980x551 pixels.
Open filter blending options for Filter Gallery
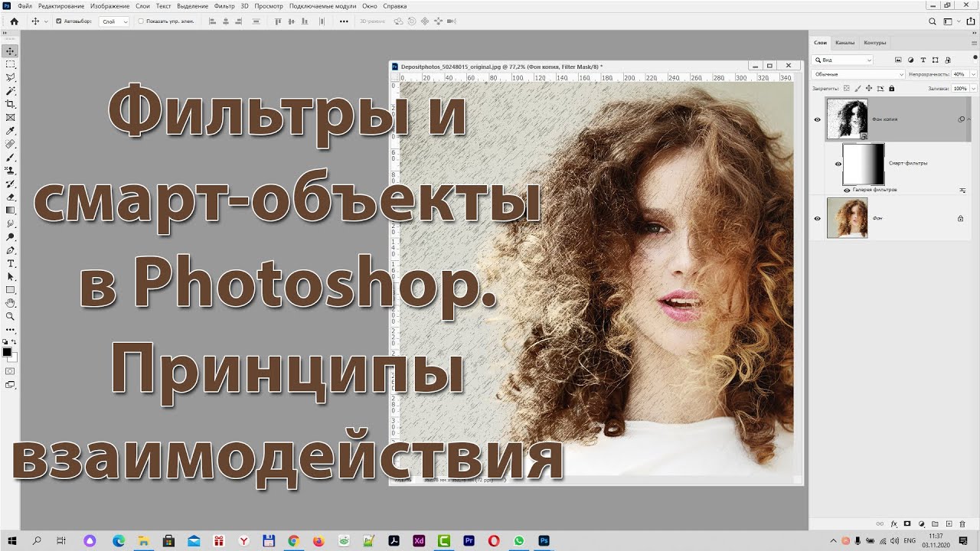point(962,190)
